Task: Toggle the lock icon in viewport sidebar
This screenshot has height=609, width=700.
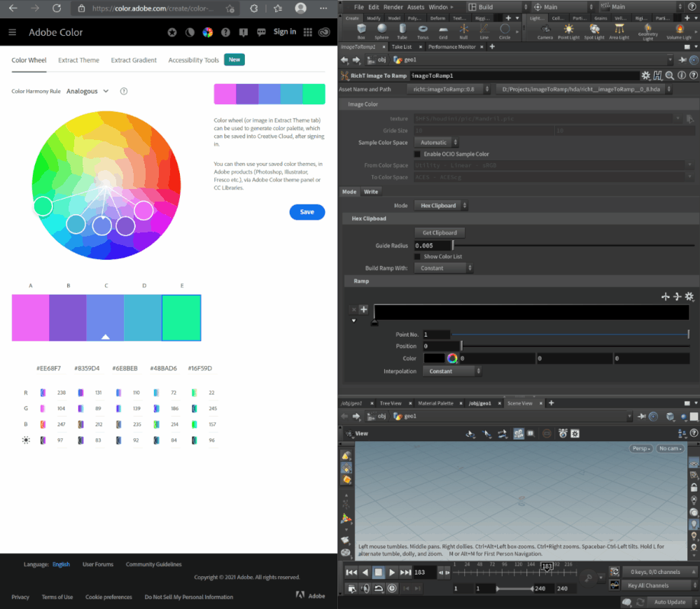Action: click(x=693, y=487)
